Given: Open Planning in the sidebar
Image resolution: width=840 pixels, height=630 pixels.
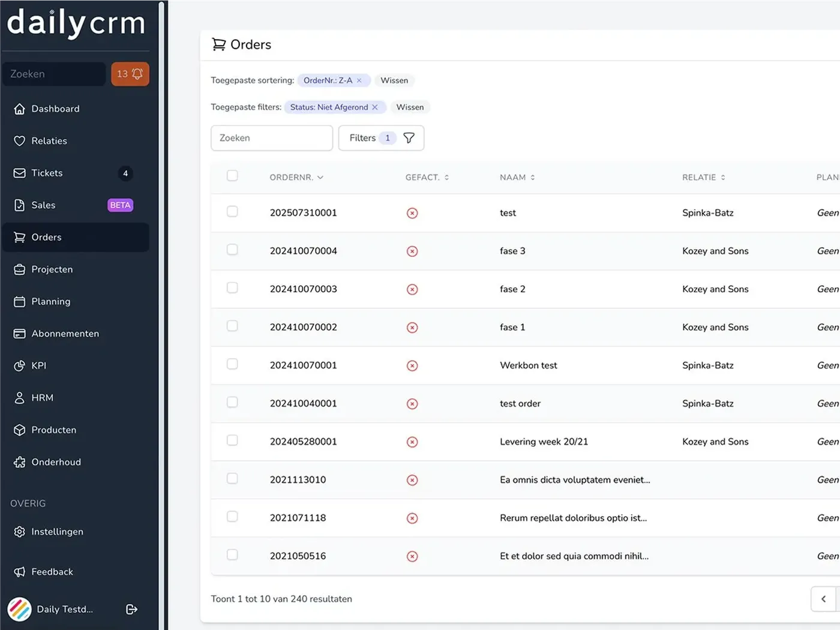Looking at the screenshot, I should click(76, 301).
